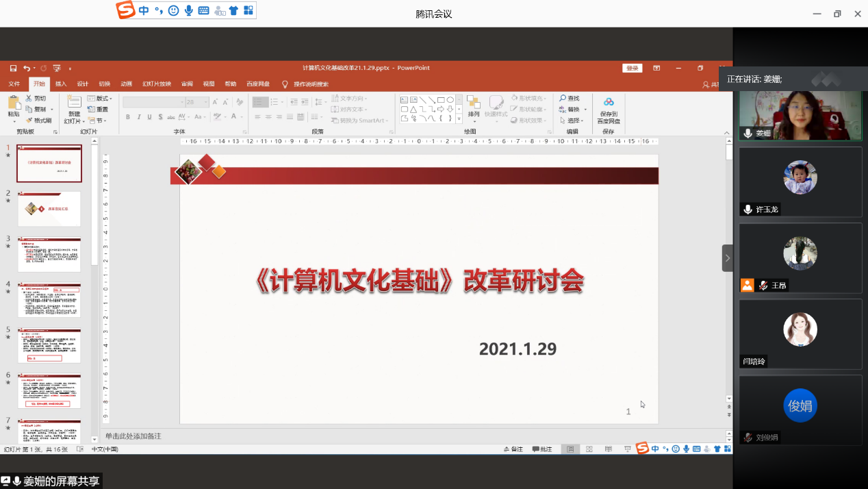Viewport: 868px width, 489px height.
Task: Toggle bulleted list button
Action: tap(261, 102)
